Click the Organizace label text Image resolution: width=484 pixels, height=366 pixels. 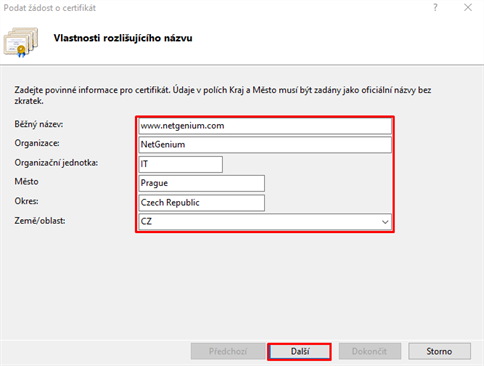(x=37, y=143)
